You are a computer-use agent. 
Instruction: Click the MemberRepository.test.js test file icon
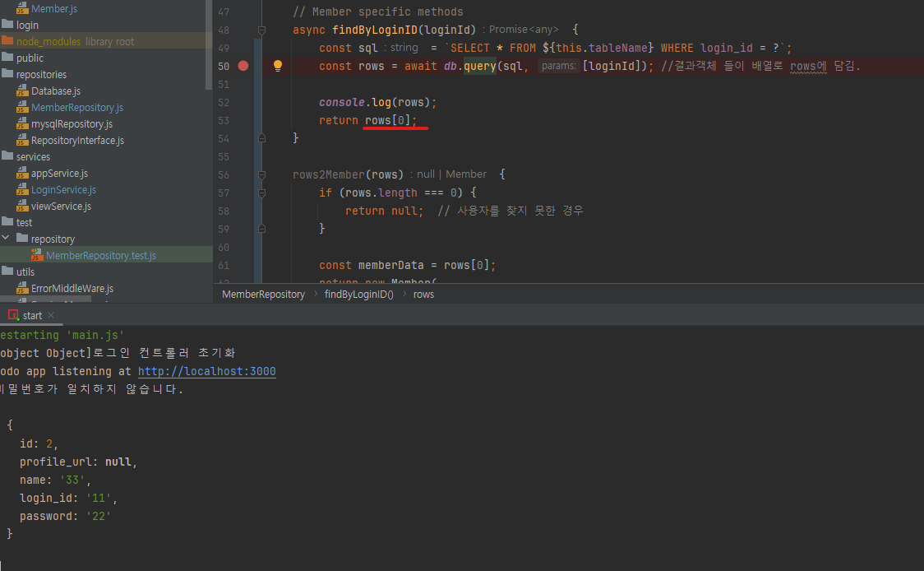tap(37, 255)
